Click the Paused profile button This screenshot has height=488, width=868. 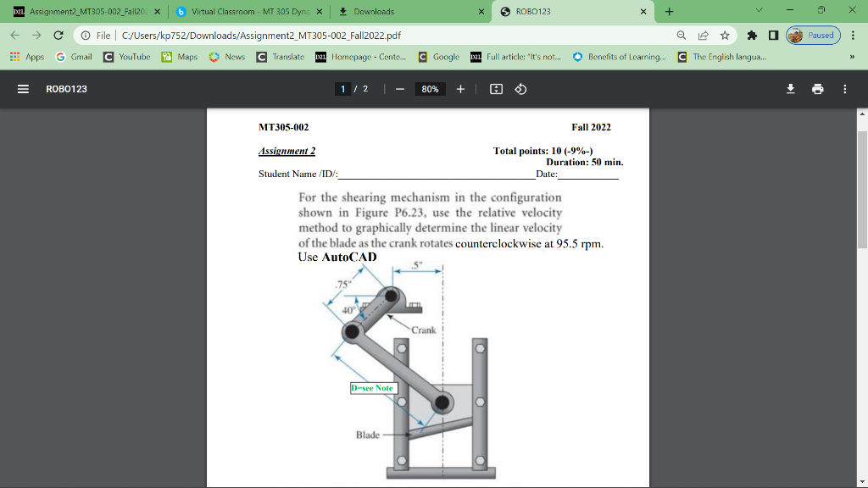(813, 36)
